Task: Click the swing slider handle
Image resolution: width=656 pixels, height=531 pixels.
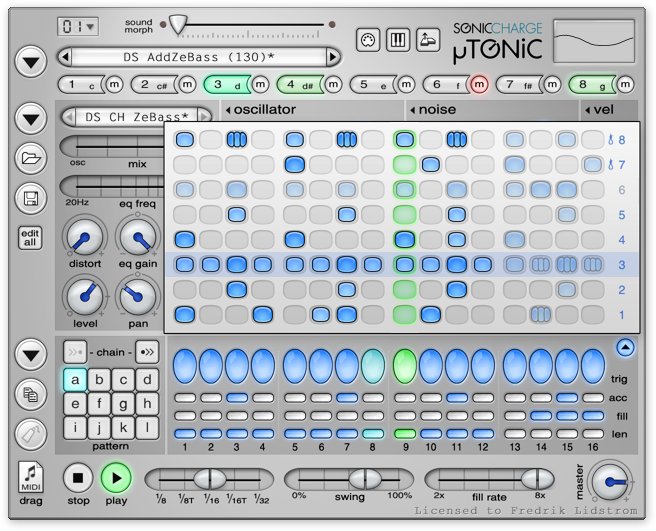Action: (365, 479)
